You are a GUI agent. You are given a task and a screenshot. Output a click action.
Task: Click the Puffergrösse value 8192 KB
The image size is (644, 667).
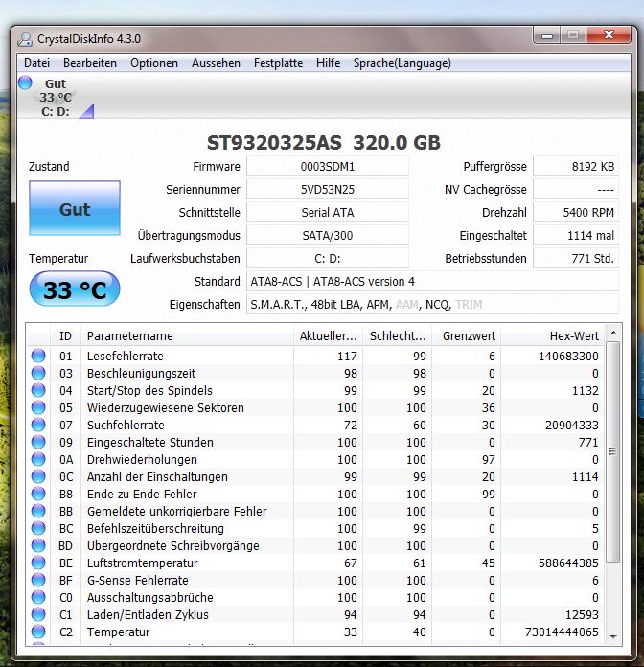click(x=576, y=167)
